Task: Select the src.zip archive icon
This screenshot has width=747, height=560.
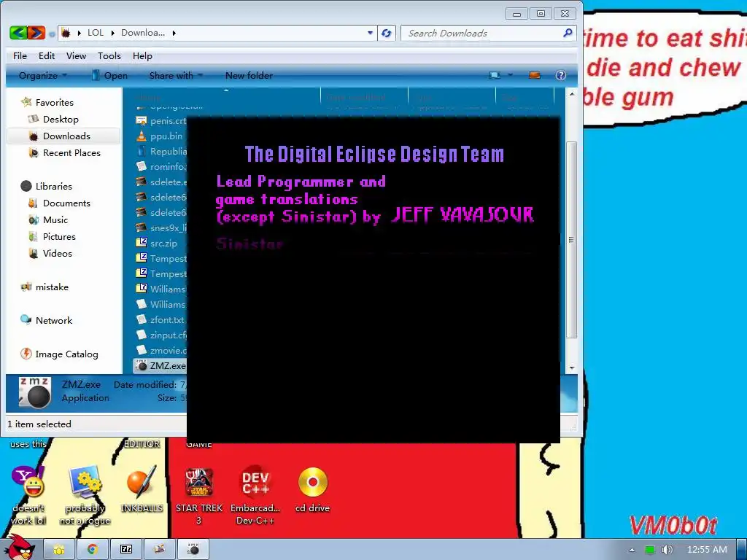Action: click(x=141, y=243)
